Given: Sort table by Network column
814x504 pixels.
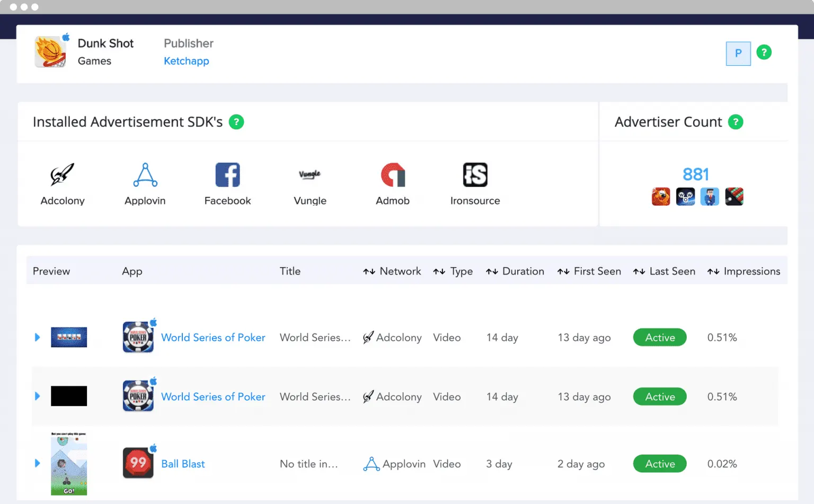Looking at the screenshot, I should click(x=392, y=271).
